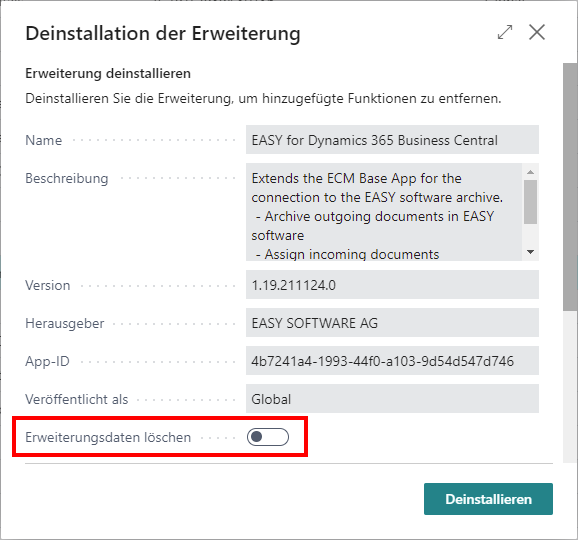Click the Name field with EASY for Dynamics 365
This screenshot has width=578, height=540.
coord(392,140)
